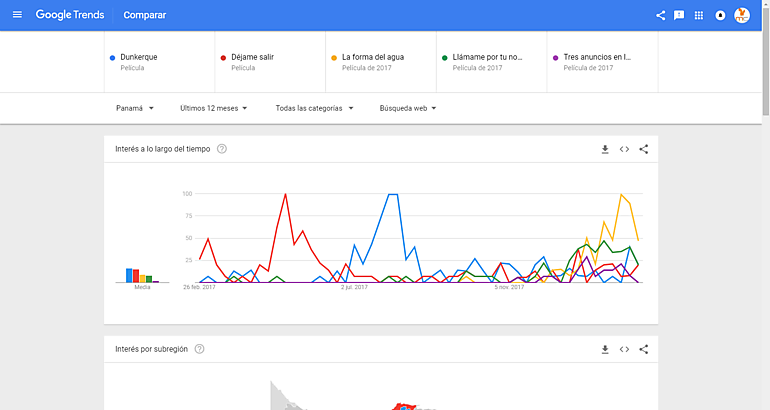Click the purple dot beside Tres anuncios
The width and height of the screenshot is (770, 410).
(x=555, y=58)
